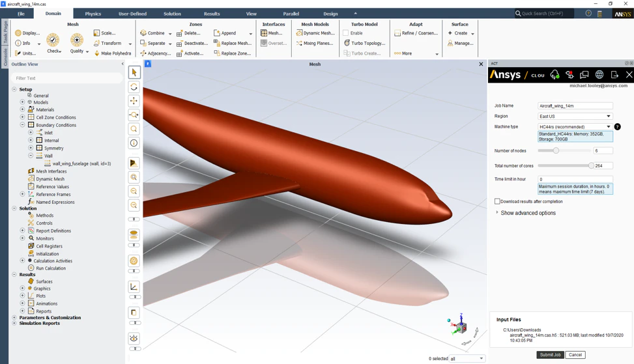Viewport: 634px width, 364px height.
Task: Click the mesh sphere display icon
Action: 134,260
